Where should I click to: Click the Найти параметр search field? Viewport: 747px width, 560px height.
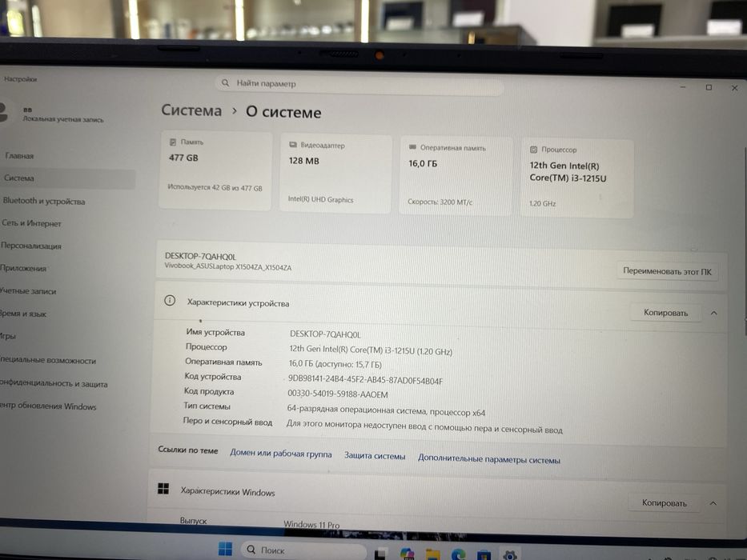[x=359, y=84]
